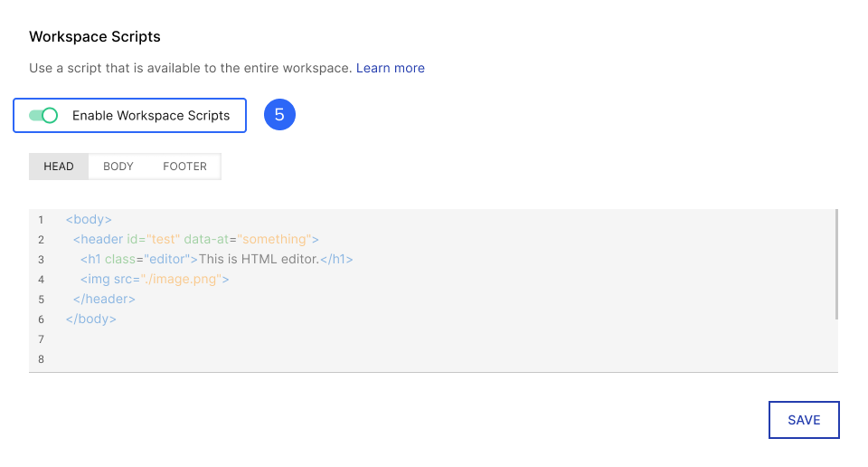The width and height of the screenshot is (868, 467).
Task: Switch to the BODY tab
Action: point(118,167)
